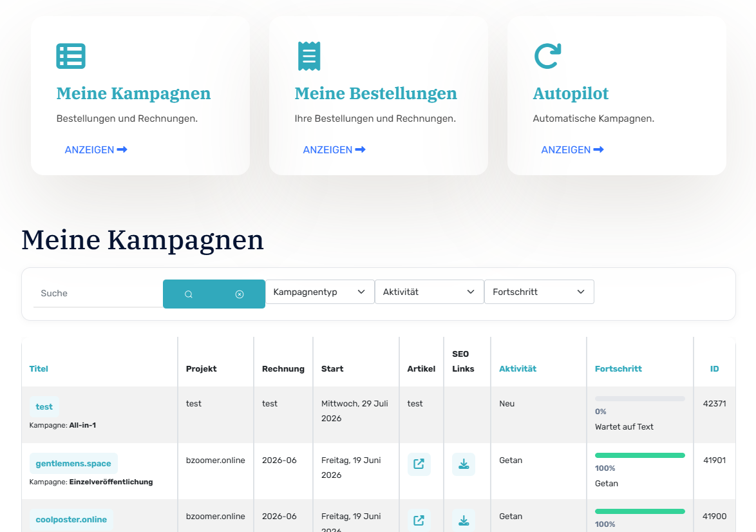The width and height of the screenshot is (756, 532).
Task: Click the 100% progress bar for gentlemens.space
Action: tap(640, 455)
